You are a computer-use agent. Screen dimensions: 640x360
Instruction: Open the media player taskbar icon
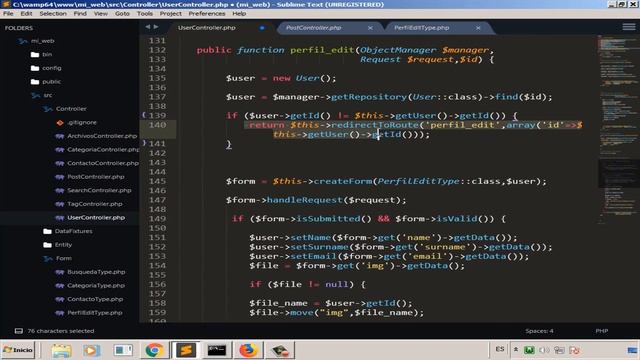pyautogui.click(x=91, y=350)
